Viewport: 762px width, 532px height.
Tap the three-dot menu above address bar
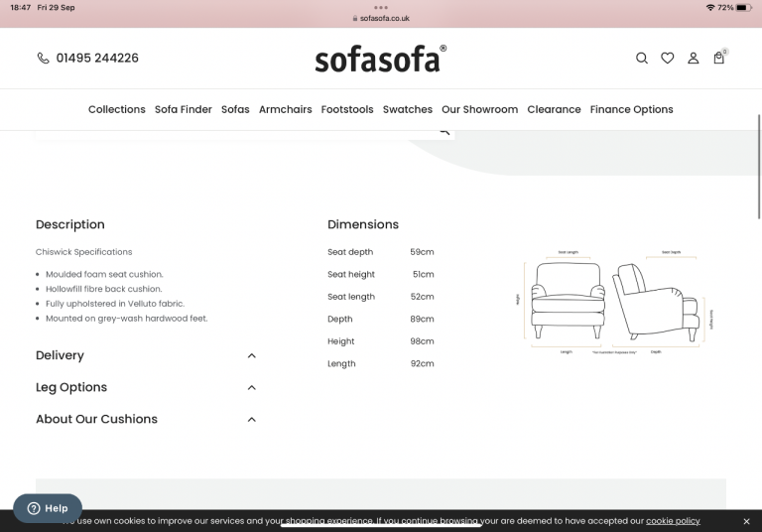click(x=381, y=7)
